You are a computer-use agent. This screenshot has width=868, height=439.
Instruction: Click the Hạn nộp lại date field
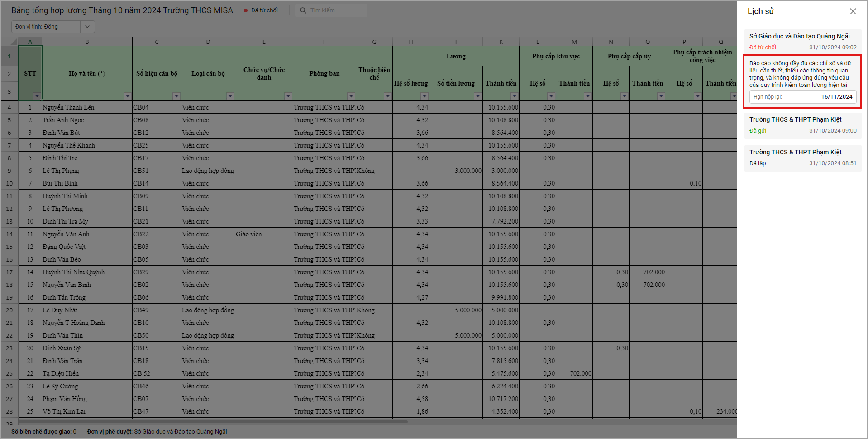(802, 97)
